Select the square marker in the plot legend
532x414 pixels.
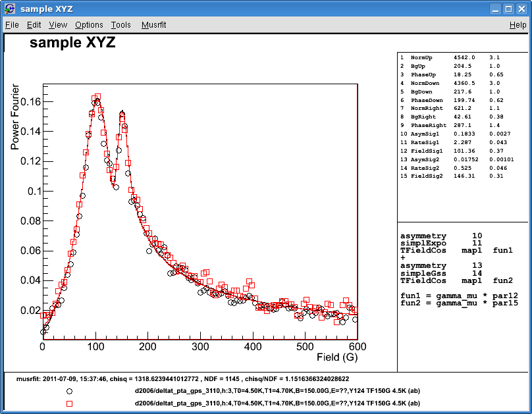coord(68,403)
